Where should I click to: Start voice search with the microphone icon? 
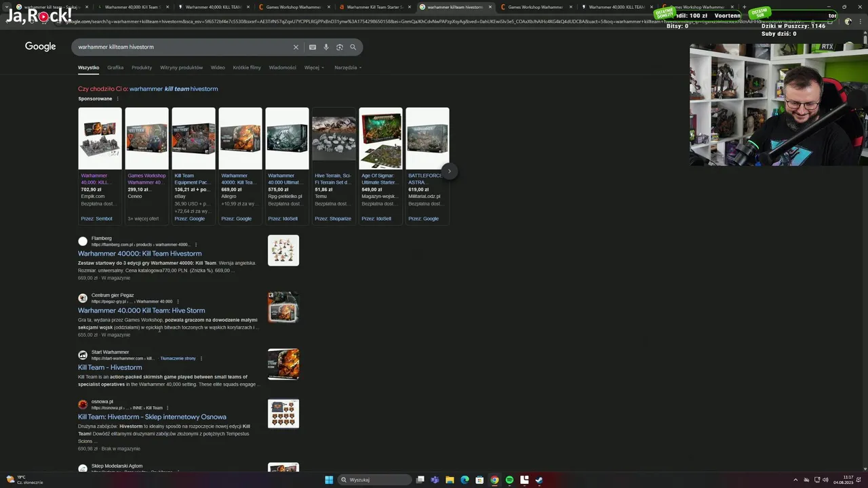(326, 47)
